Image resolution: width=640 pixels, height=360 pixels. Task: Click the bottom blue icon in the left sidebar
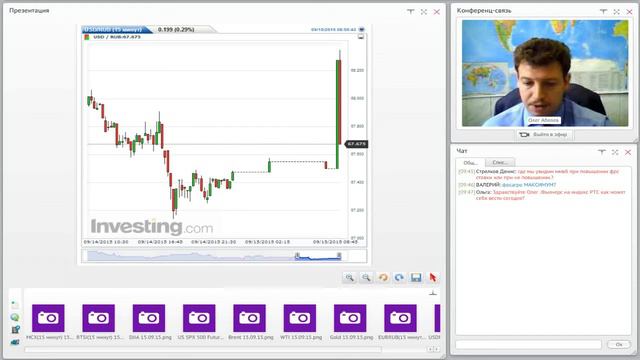[x=15, y=342]
